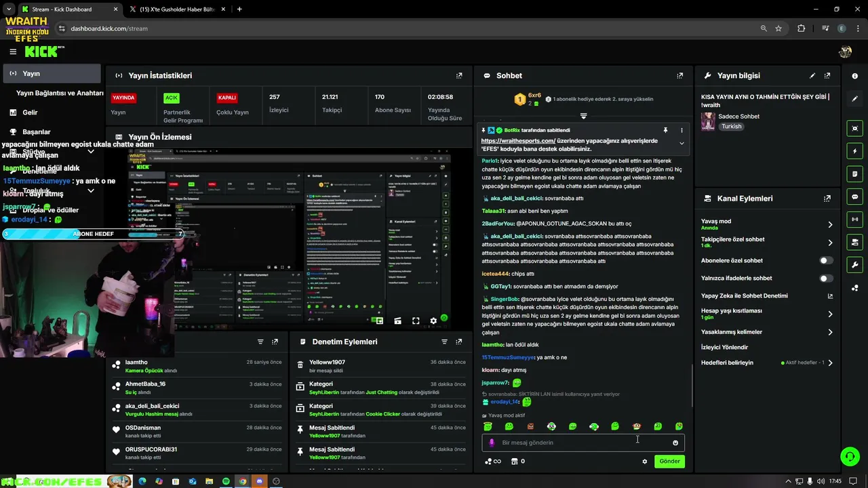Pop out the Kanal Eylemleri panel

point(827,199)
